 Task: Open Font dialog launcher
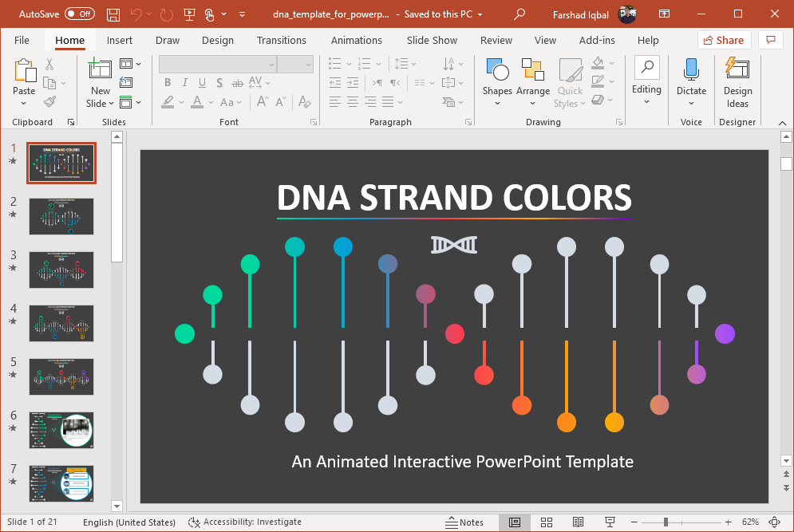click(x=314, y=122)
